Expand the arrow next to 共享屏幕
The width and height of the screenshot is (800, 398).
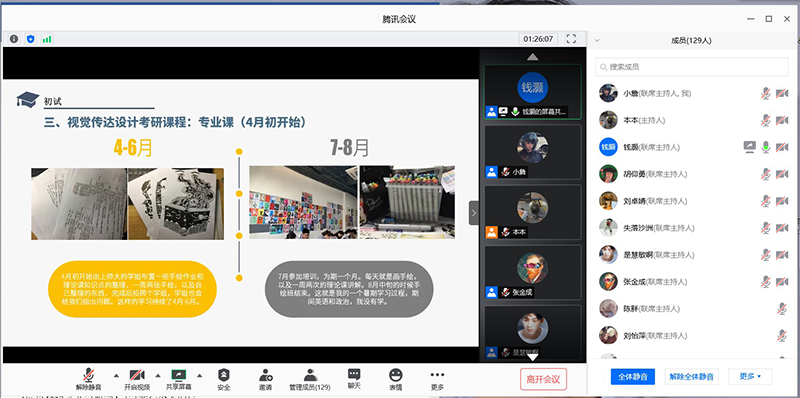199,376
